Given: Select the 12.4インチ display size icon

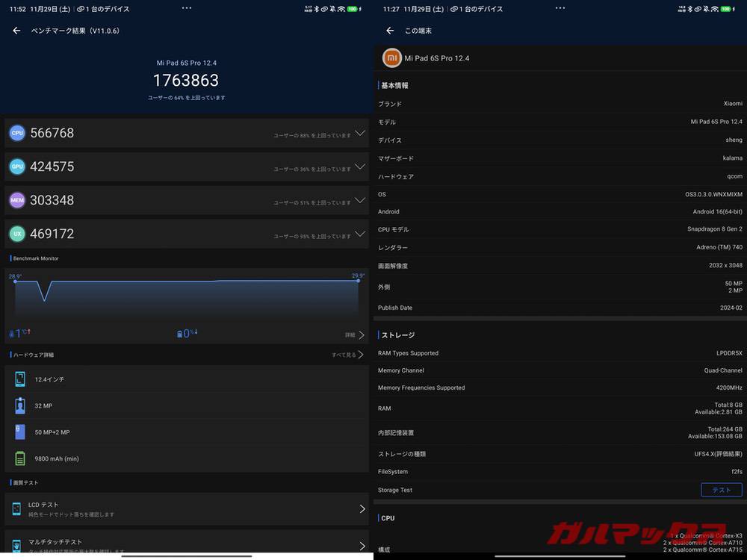Looking at the screenshot, I should click(x=19, y=379).
